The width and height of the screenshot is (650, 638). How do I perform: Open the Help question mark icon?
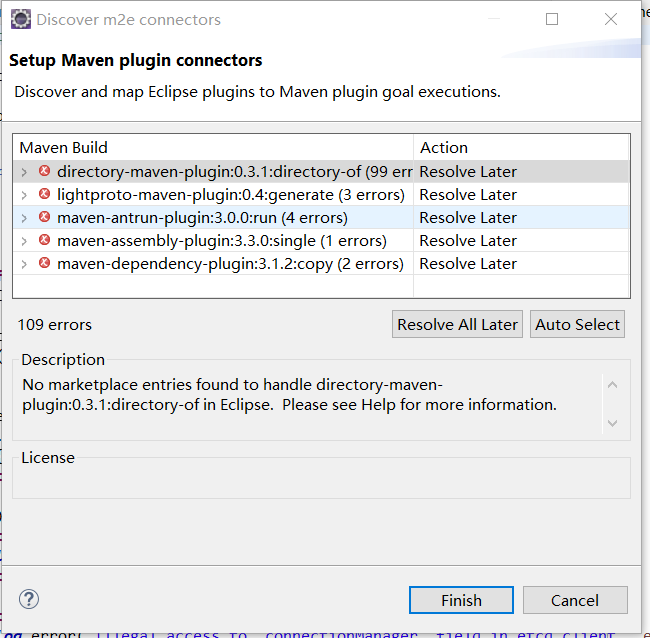(x=29, y=599)
